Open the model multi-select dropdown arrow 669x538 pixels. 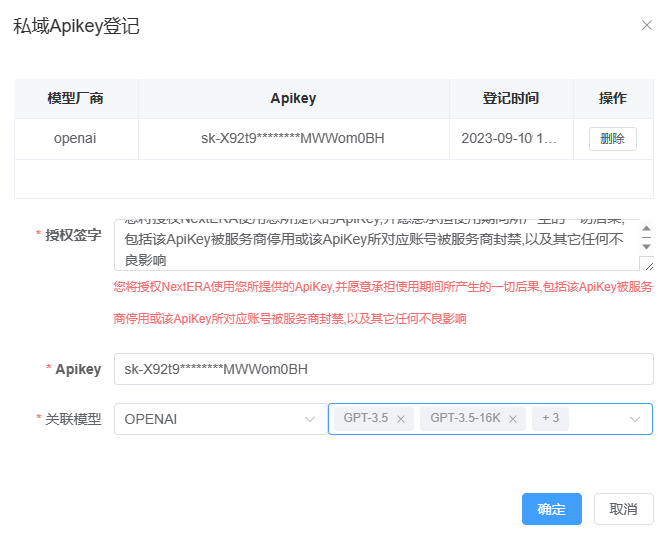coord(635,419)
